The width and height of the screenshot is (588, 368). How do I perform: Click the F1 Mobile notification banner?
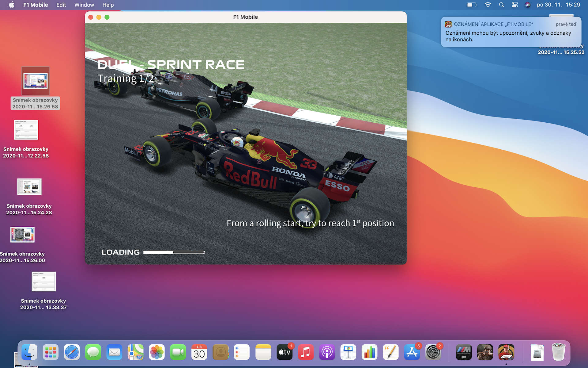point(511,32)
